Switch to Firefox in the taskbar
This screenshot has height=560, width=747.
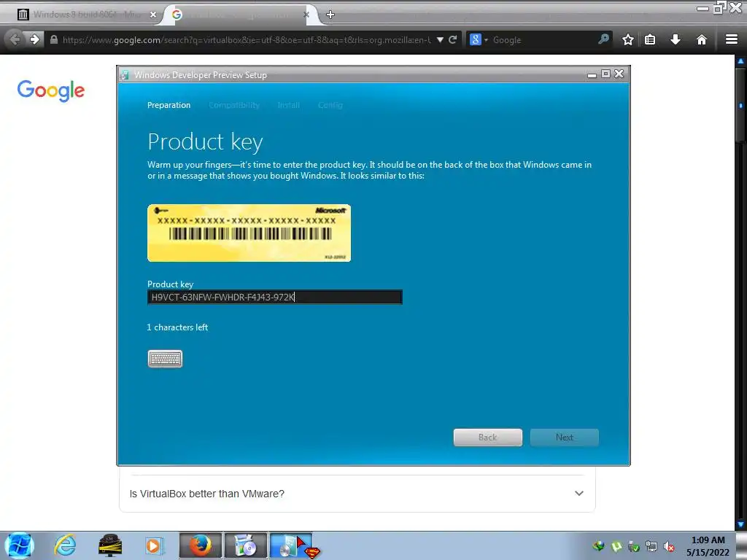click(200, 545)
